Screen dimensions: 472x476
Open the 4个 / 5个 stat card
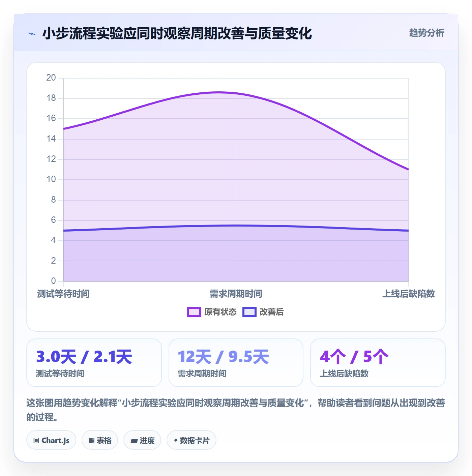[x=378, y=363]
